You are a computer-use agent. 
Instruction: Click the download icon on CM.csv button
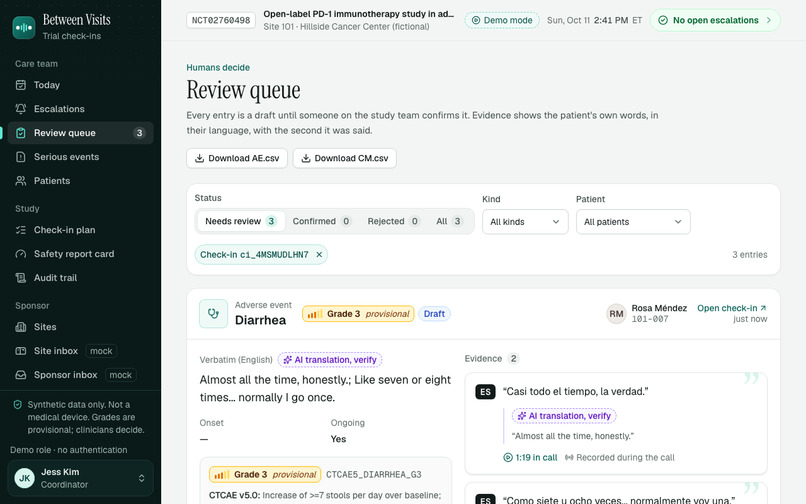click(306, 158)
